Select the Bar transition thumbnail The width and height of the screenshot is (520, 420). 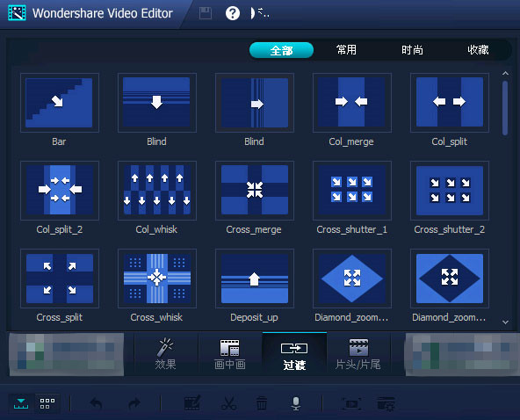click(x=60, y=103)
